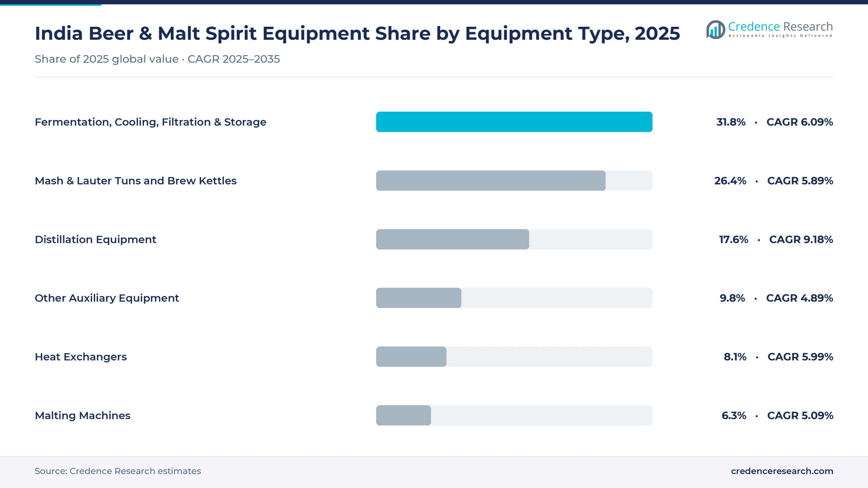Select the 'Heat Exchangers' label
The image size is (868, 488).
click(81, 357)
